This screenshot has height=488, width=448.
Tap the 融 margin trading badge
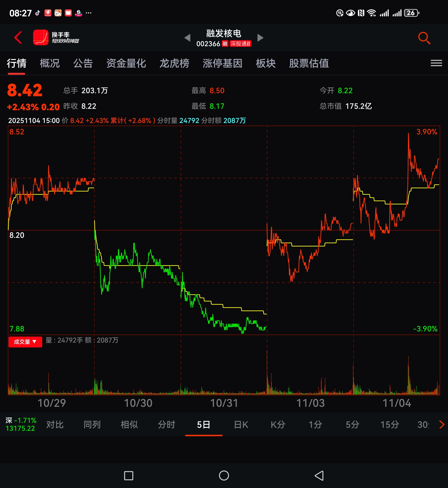[x=225, y=44]
